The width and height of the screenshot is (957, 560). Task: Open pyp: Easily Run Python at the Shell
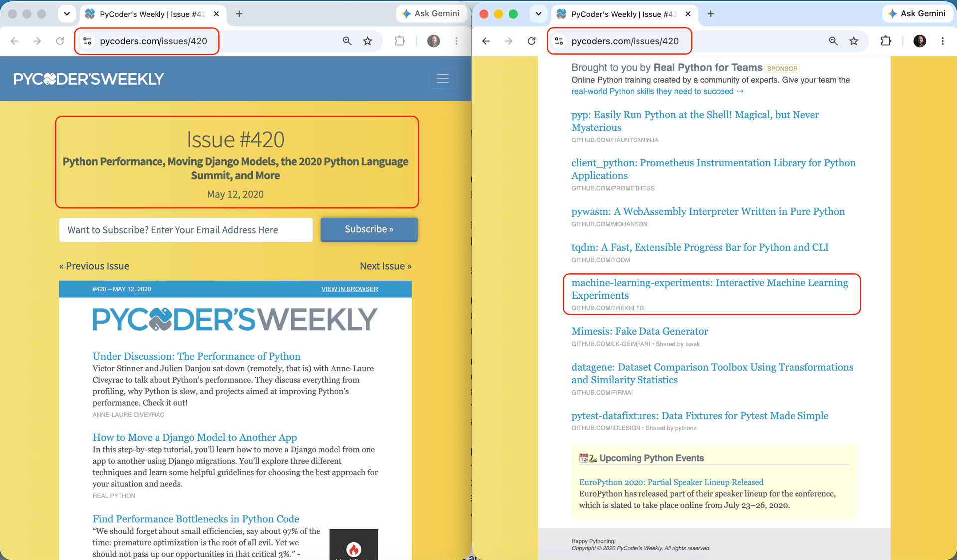point(695,121)
